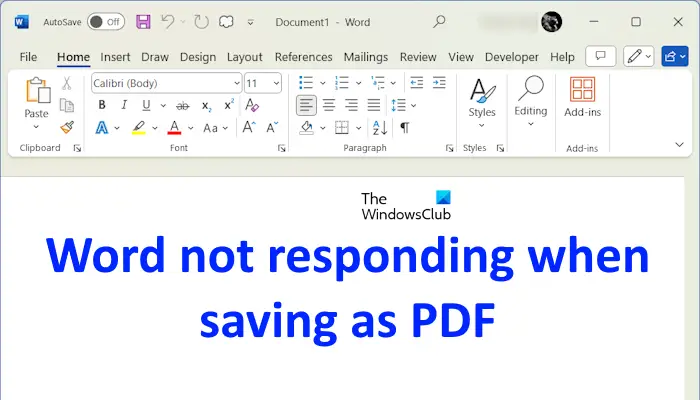
Task: Open the Search magnifier in title bar
Action: point(439,21)
